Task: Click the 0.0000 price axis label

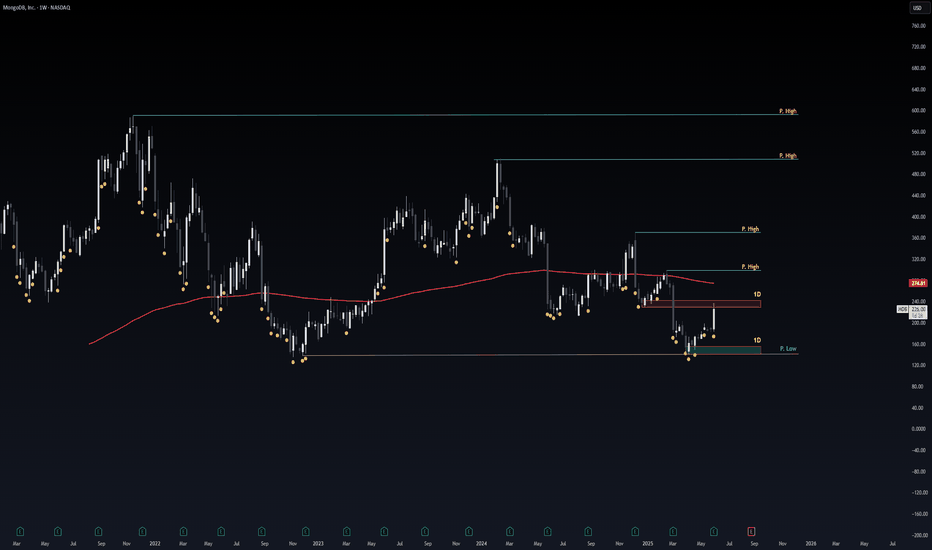Action: [x=918, y=429]
